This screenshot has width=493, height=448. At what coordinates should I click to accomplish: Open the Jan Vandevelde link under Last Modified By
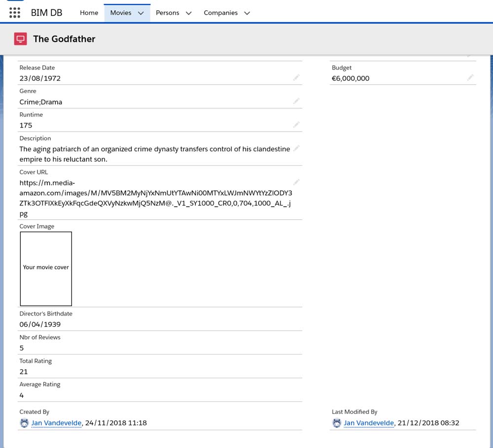[x=369, y=423]
